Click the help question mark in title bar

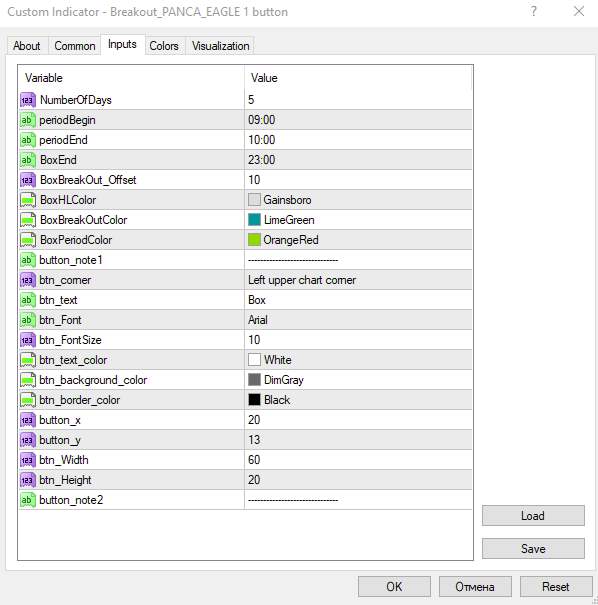[534, 12]
